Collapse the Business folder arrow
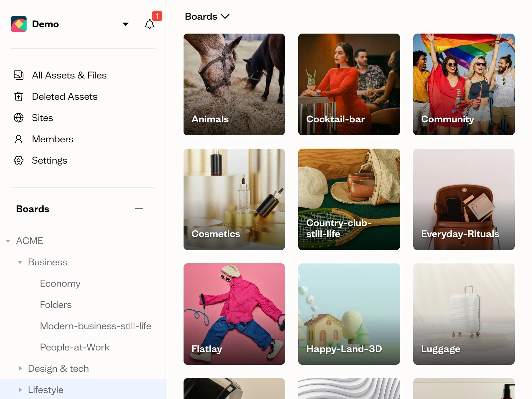This screenshot has width=532, height=399. click(20, 262)
